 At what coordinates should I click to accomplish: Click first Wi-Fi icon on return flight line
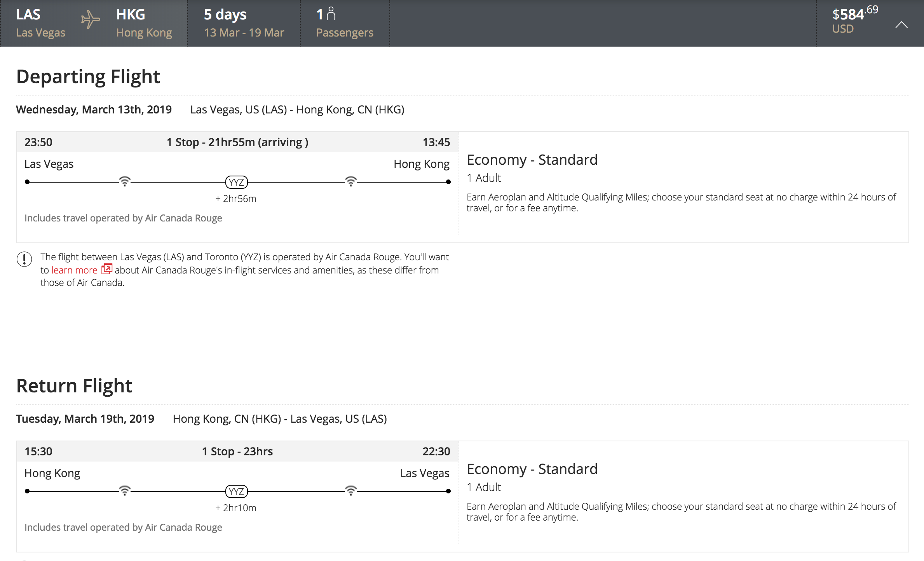click(x=124, y=491)
